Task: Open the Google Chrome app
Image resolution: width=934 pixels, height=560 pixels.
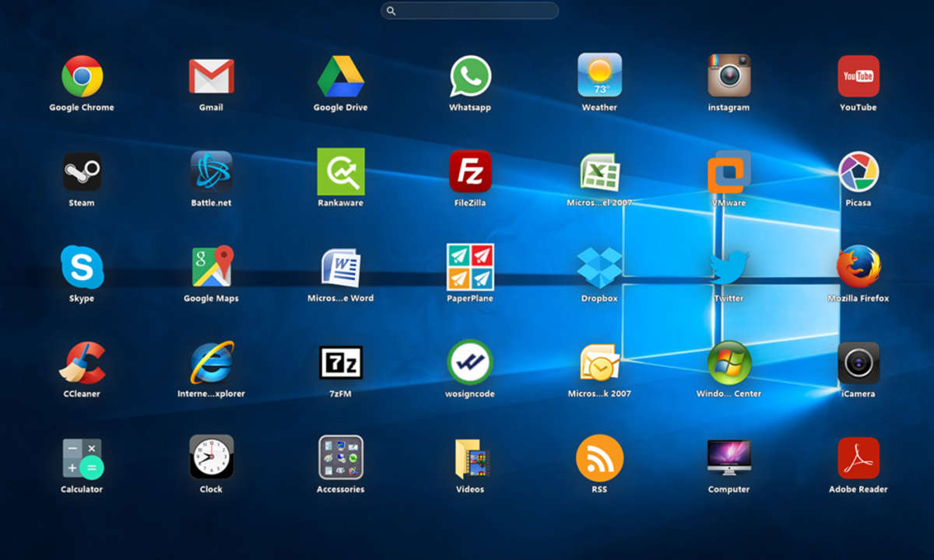Action: pos(82,75)
